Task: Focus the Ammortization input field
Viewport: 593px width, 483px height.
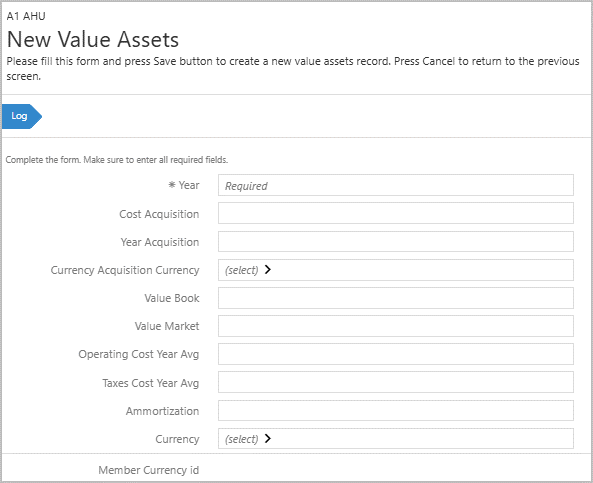Action: click(x=396, y=411)
